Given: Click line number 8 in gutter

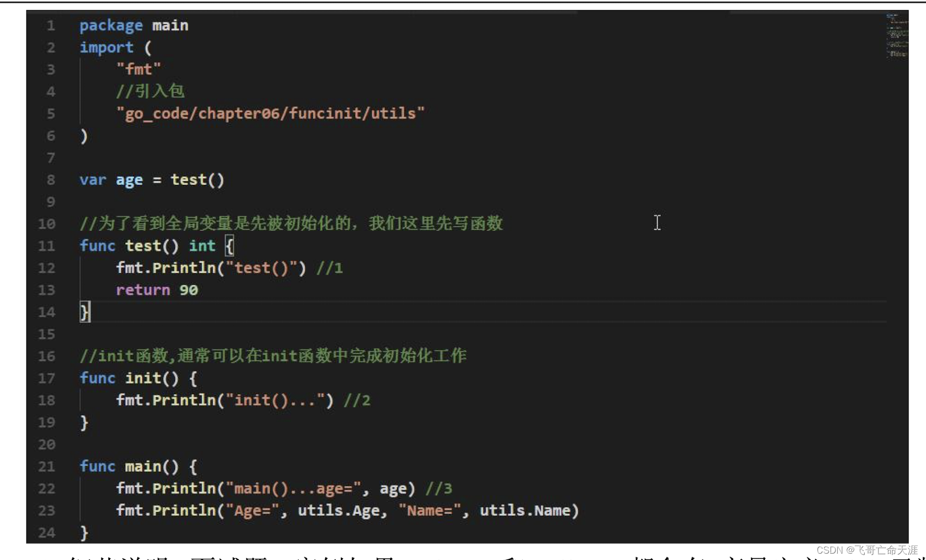Looking at the screenshot, I should (x=51, y=180).
